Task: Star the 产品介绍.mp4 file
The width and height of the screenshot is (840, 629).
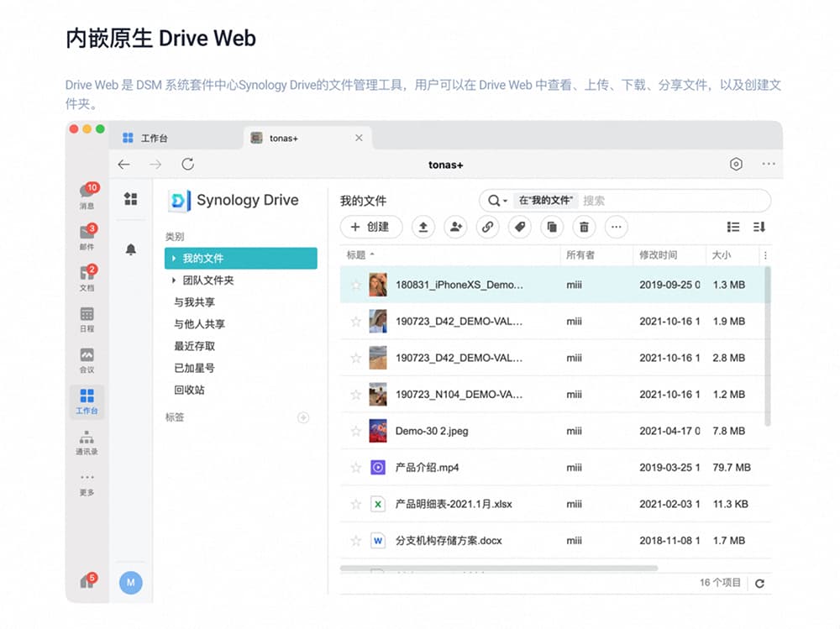Action: click(x=355, y=468)
